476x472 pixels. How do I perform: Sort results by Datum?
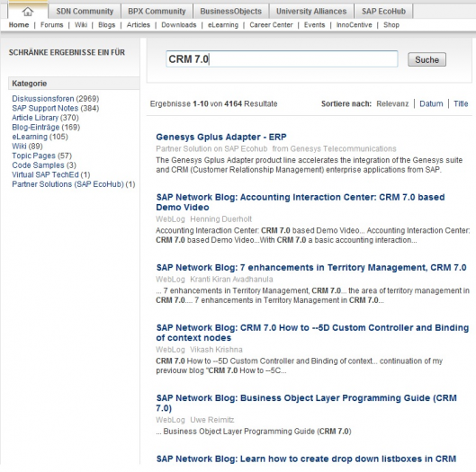pyautogui.click(x=431, y=103)
